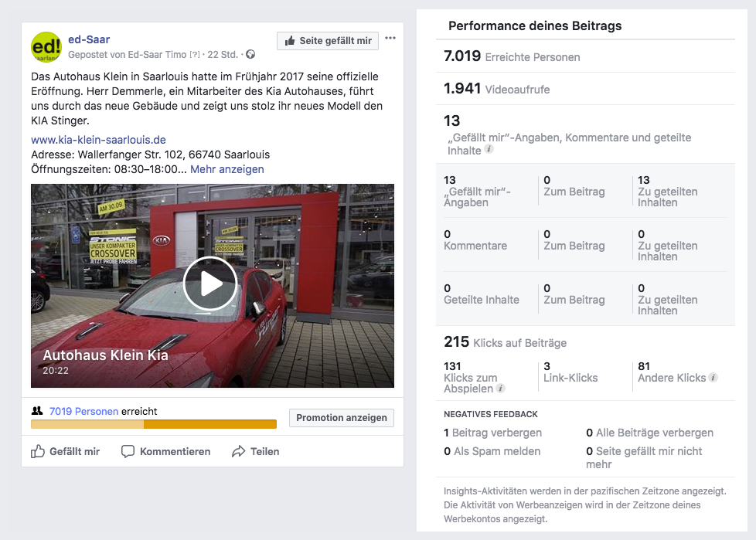Image resolution: width=756 pixels, height=540 pixels.
Task: Expand post text with 'Mehr anzeigen'
Action: (x=227, y=169)
